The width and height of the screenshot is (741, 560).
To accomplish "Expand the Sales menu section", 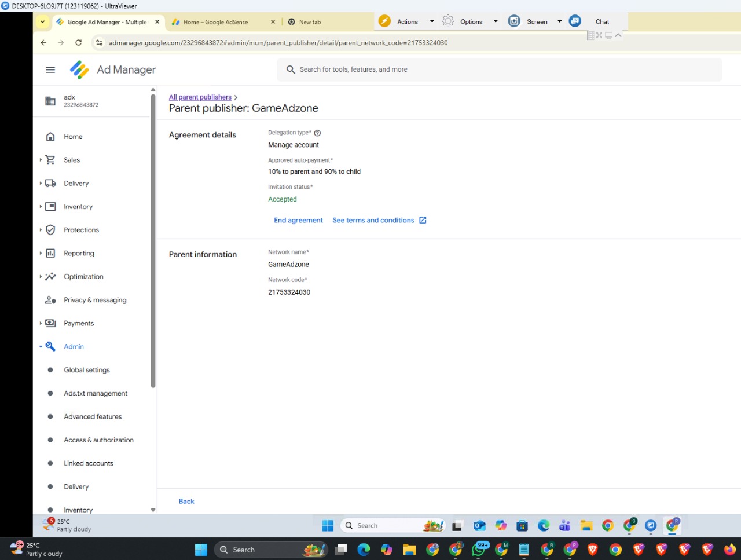I will pos(41,160).
